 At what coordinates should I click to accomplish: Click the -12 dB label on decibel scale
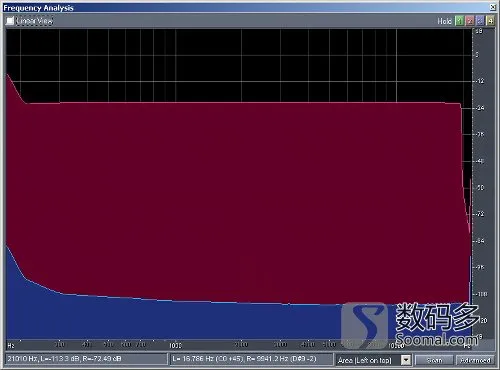[x=480, y=81]
